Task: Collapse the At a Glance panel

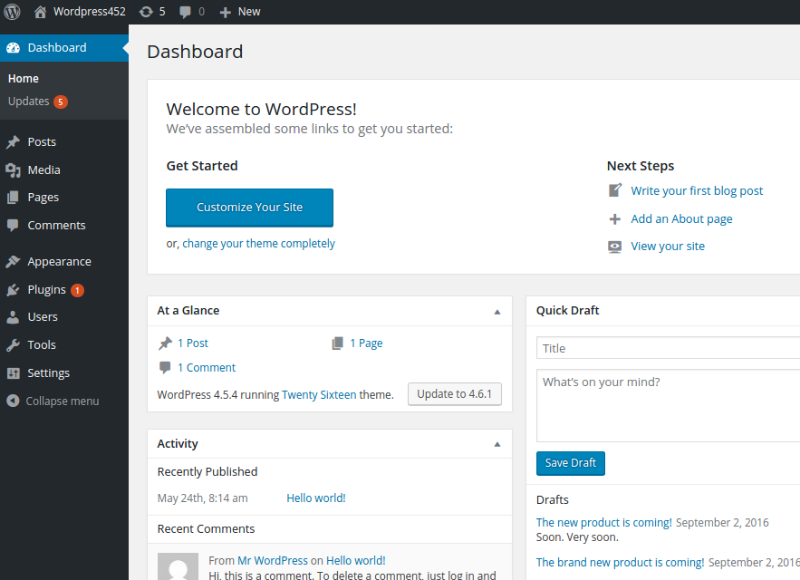Action: click(497, 312)
